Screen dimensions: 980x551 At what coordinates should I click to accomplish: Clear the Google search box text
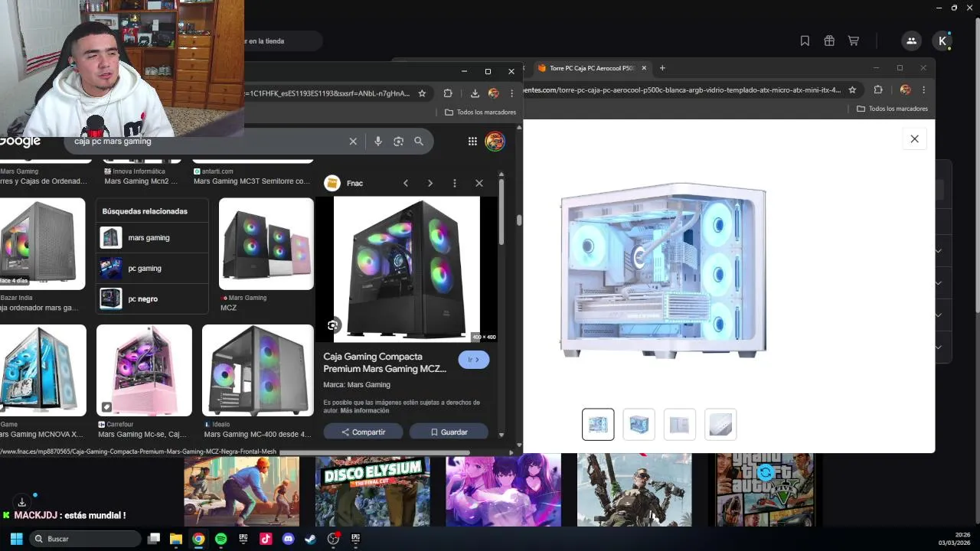[x=353, y=142]
